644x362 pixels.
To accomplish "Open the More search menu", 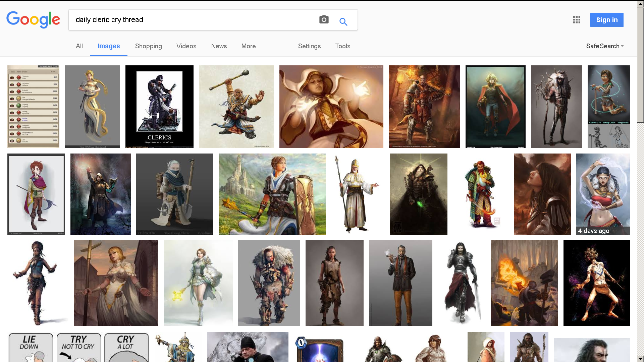I will click(248, 46).
